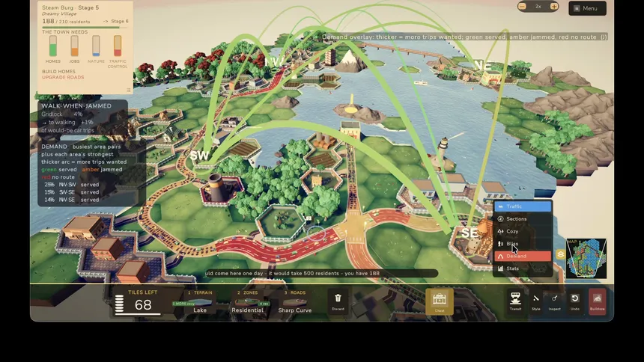
Task: Click the SW area label on map
Action: [200, 156]
